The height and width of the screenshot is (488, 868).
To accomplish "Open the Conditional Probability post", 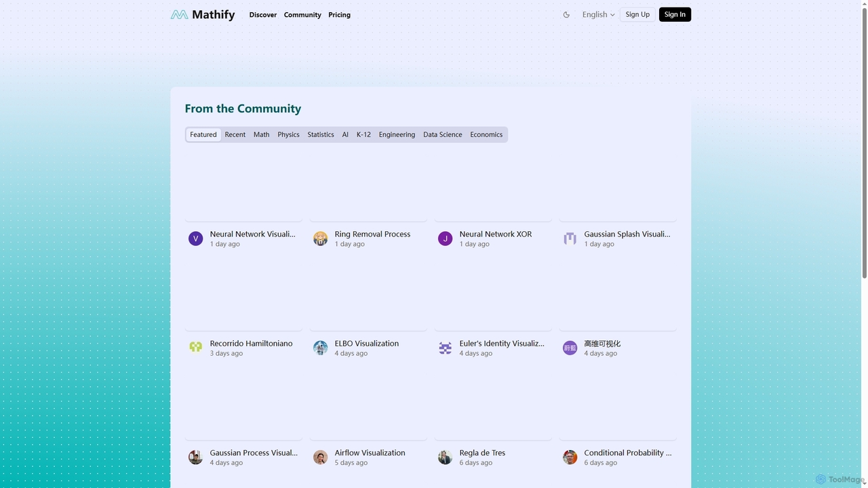I will pos(628,453).
